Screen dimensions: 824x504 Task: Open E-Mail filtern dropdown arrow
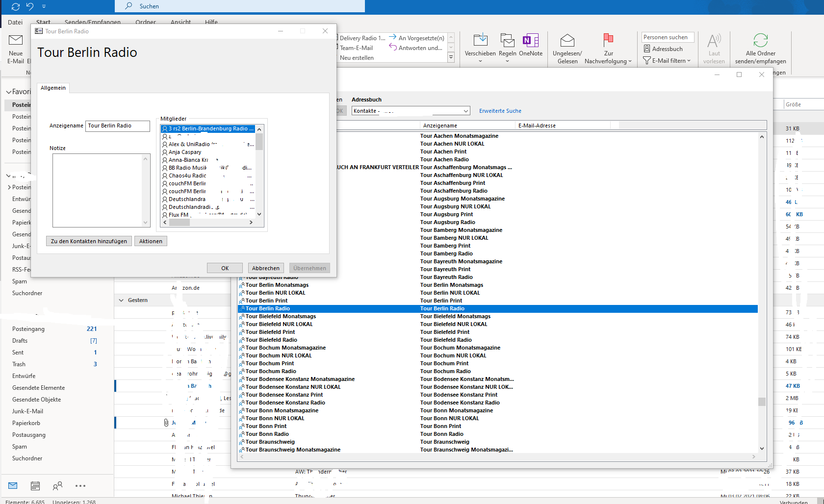pyautogui.click(x=689, y=61)
